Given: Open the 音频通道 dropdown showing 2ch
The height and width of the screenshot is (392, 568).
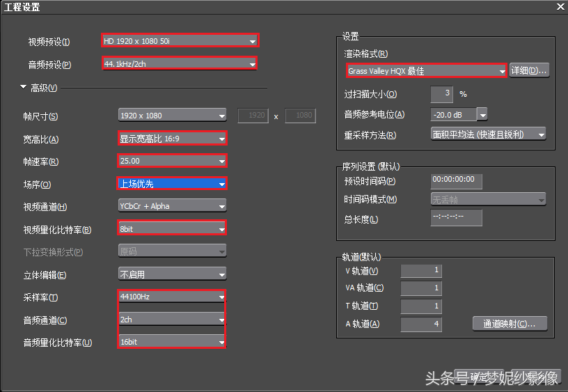Looking at the screenshot, I should [172, 320].
